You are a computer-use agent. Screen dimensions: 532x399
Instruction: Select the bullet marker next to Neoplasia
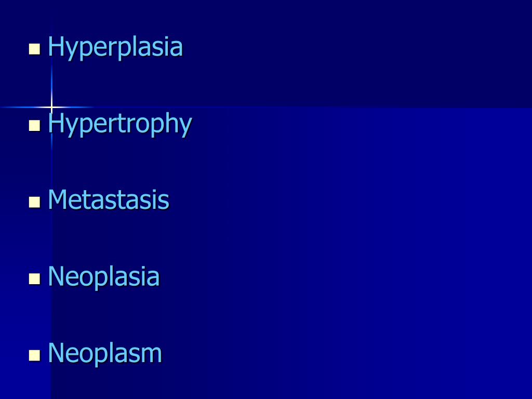click(x=34, y=279)
